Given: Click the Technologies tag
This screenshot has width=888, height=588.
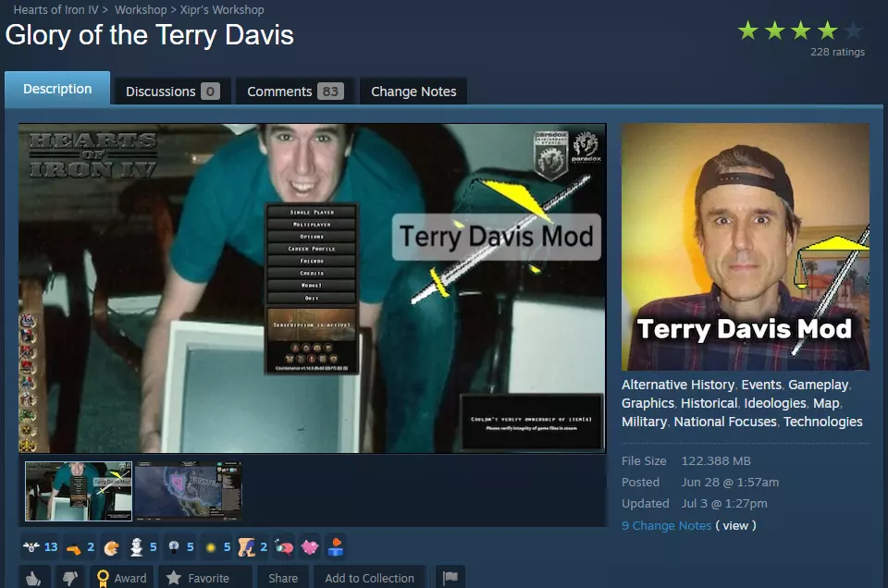Looking at the screenshot, I should tap(823, 422).
